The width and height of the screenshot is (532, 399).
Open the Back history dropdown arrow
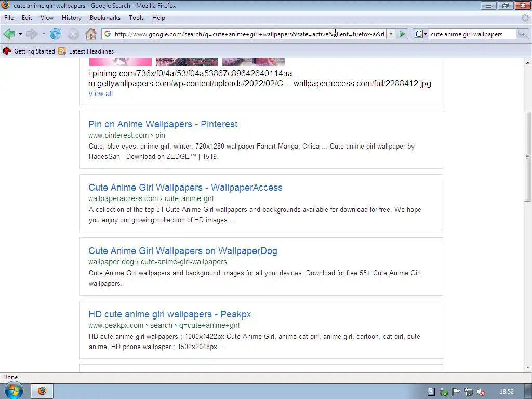pos(20,34)
